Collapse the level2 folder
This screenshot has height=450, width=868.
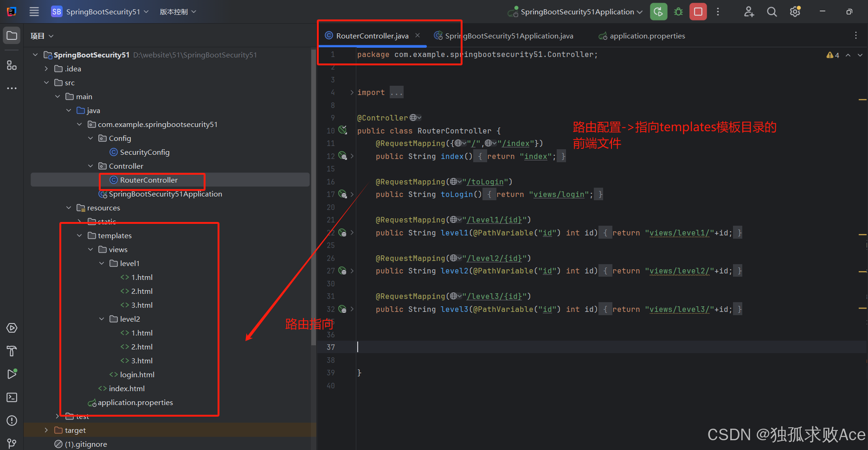[102, 319]
